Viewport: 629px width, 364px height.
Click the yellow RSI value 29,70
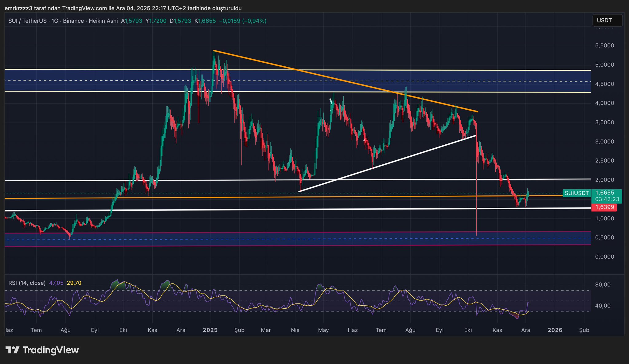click(x=74, y=283)
